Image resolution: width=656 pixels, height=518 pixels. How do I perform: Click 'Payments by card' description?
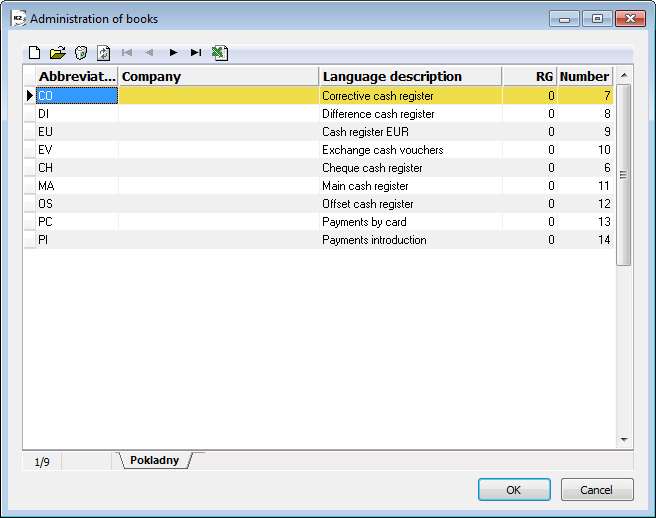(364, 222)
